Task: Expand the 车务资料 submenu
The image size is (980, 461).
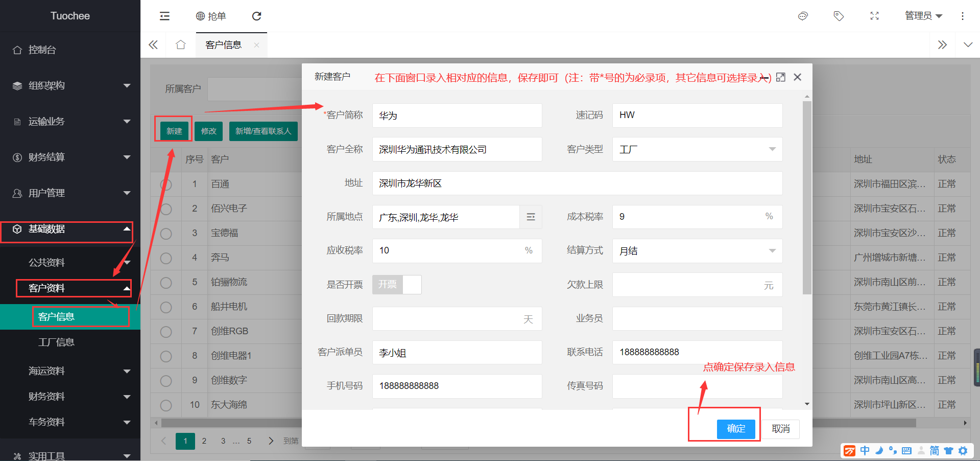Action: [x=127, y=422]
